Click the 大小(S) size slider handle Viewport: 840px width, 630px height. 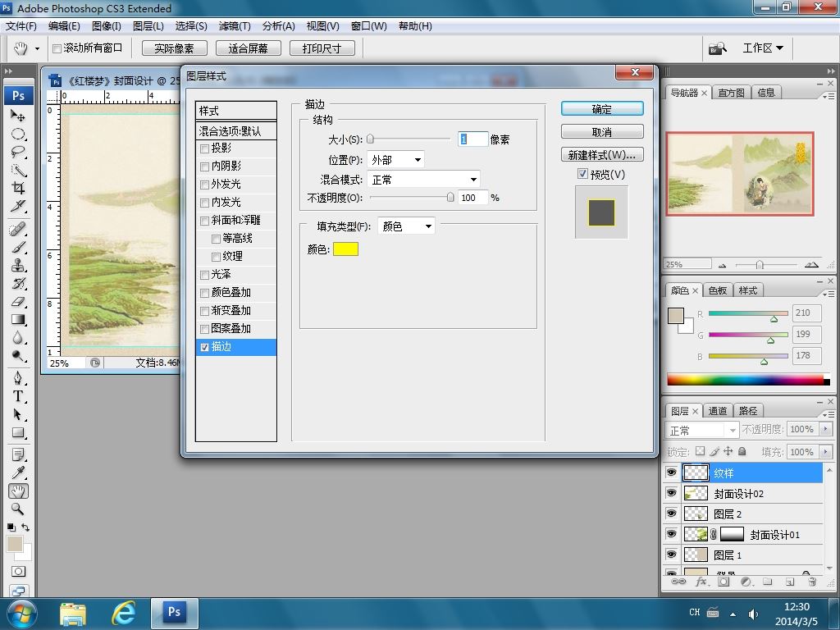pyautogui.click(x=370, y=139)
